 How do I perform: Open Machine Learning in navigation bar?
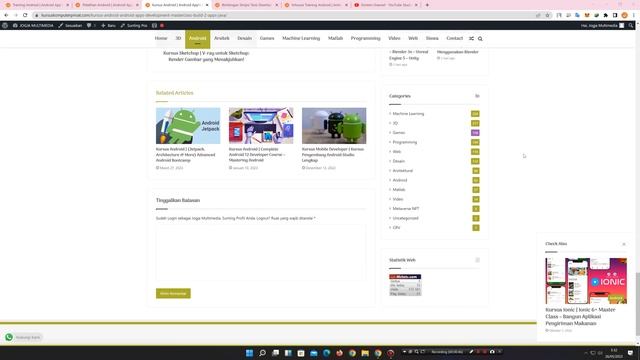click(x=301, y=38)
